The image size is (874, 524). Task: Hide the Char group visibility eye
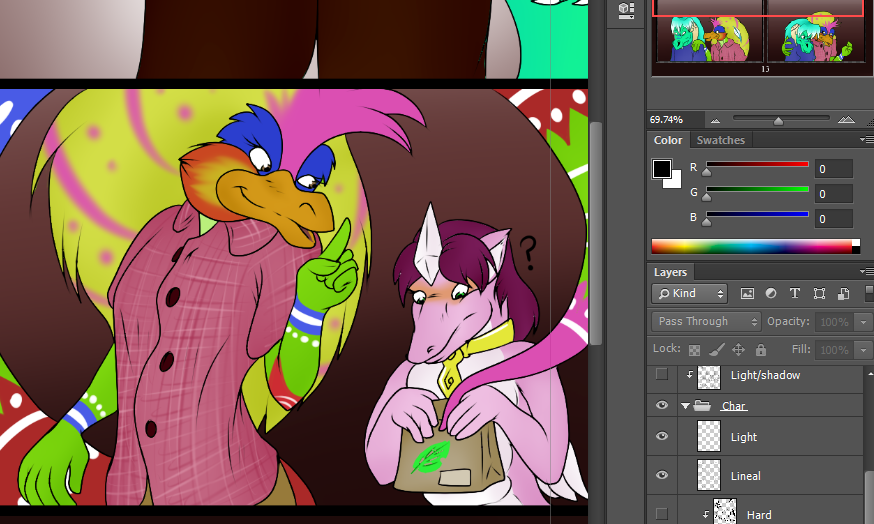coord(662,405)
